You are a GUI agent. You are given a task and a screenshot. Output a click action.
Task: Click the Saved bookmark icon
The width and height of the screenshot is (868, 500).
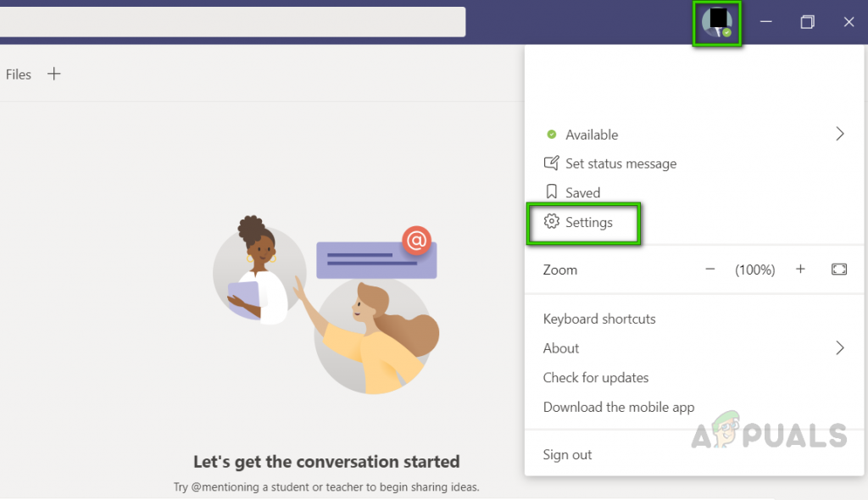pyautogui.click(x=552, y=192)
